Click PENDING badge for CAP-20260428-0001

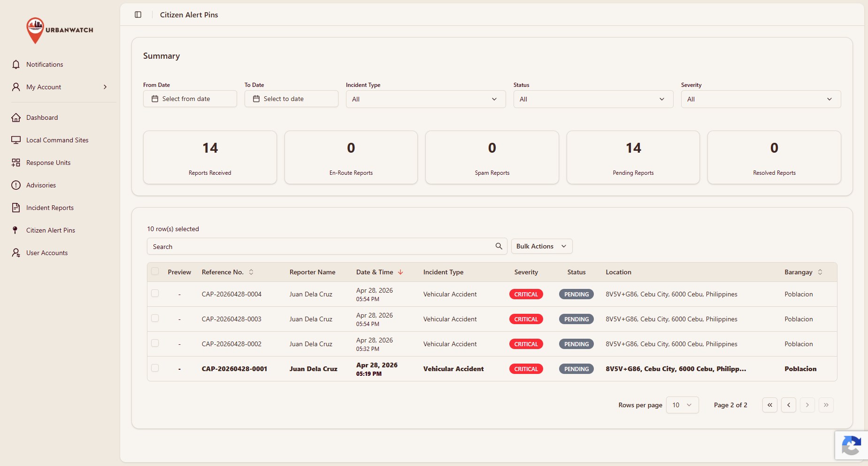tap(576, 369)
